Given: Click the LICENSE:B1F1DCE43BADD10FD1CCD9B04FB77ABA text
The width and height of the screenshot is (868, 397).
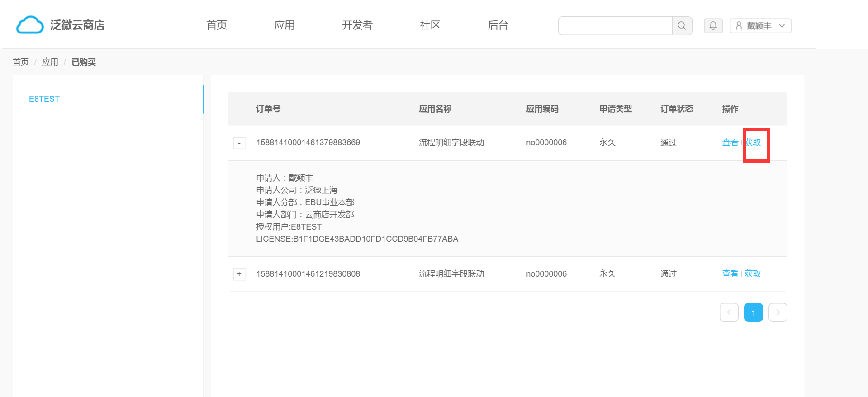Looking at the screenshot, I should coord(357,239).
